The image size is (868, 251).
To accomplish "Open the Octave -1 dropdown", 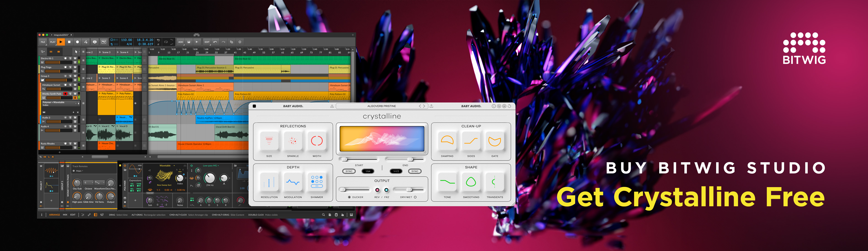I will click(88, 183).
